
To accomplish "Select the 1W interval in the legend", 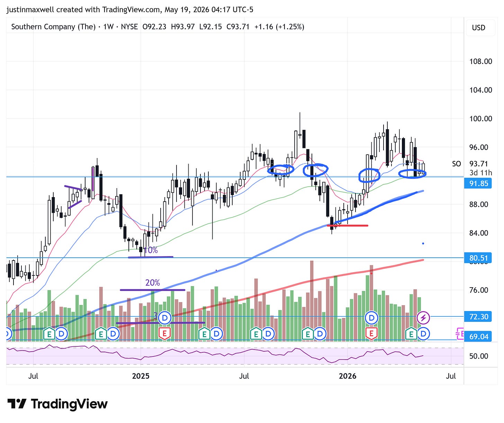I will tap(108, 27).
